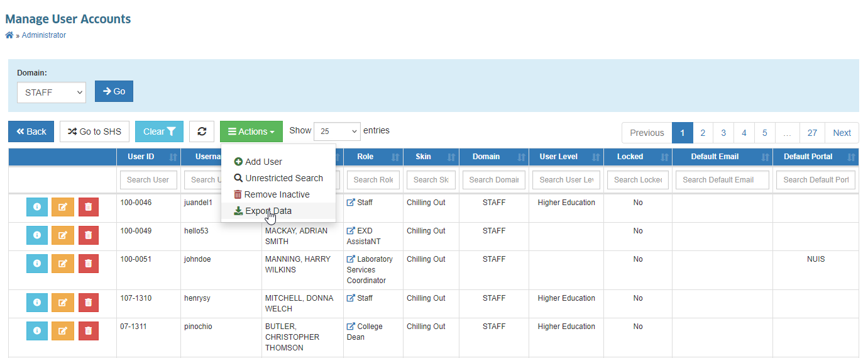Go to page 5
The height and width of the screenshot is (358, 868).
[x=765, y=133]
